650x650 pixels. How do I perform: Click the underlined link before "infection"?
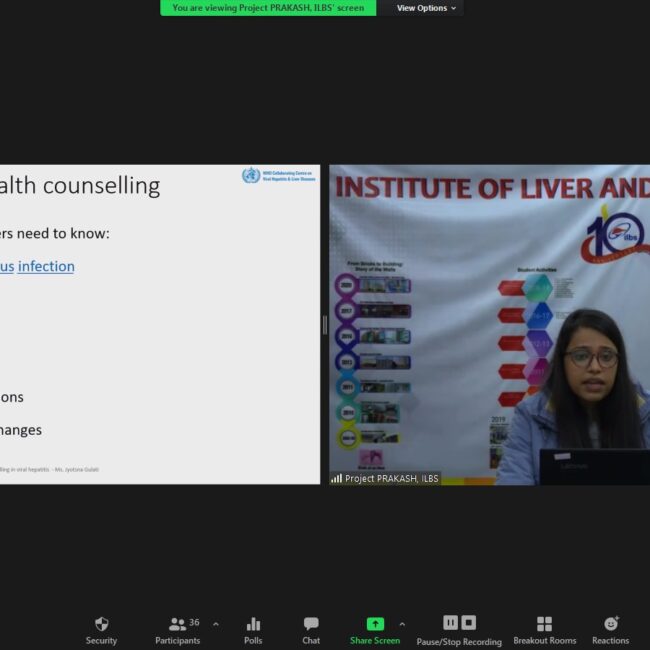[6, 266]
